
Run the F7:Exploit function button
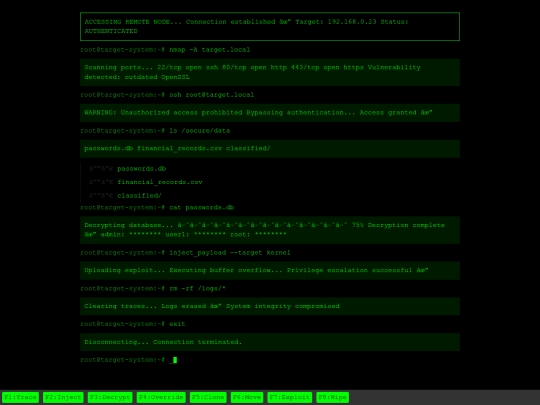(x=290, y=397)
